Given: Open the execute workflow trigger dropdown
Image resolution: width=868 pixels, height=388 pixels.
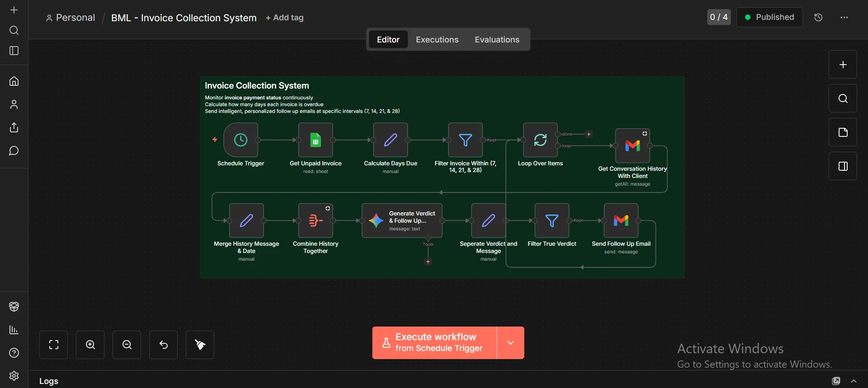Looking at the screenshot, I should tap(510, 343).
